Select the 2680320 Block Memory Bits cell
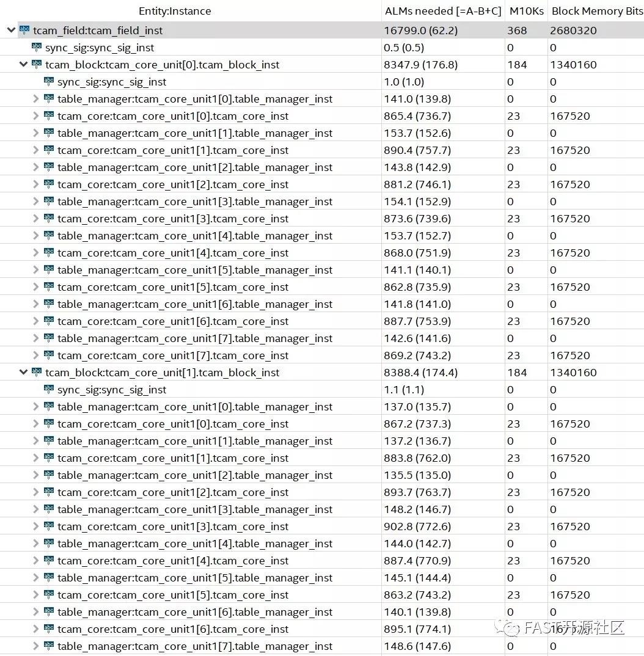 pos(573,30)
